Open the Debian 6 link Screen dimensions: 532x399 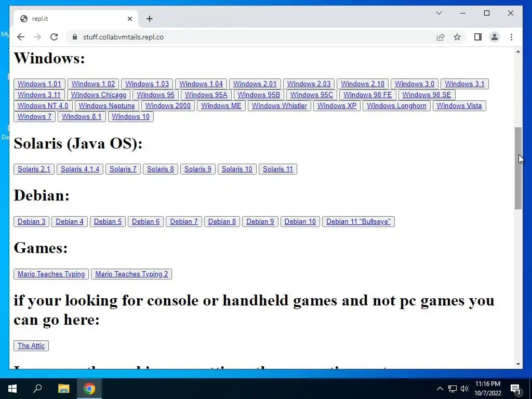[x=146, y=221]
